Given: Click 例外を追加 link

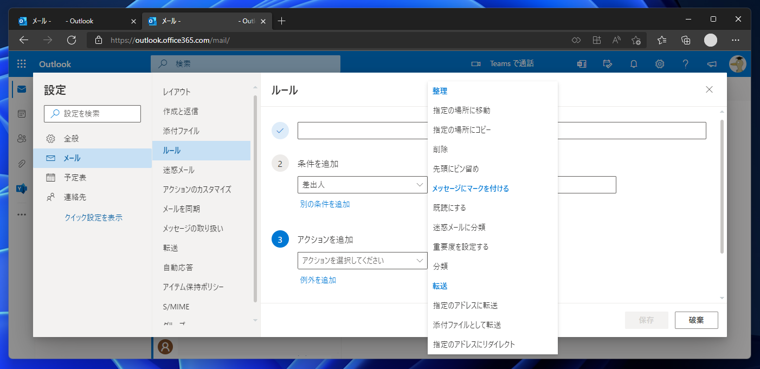Looking at the screenshot, I should (x=318, y=280).
